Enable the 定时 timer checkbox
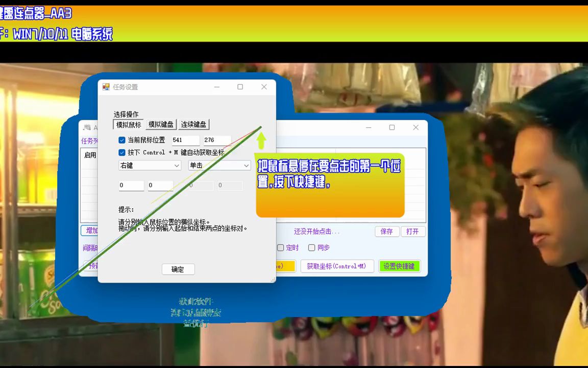Screen dimensions: 588x368 (x=280, y=247)
